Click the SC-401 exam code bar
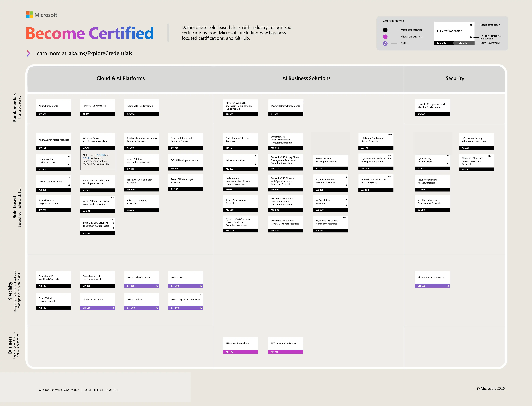The width and height of the screenshot is (532, 406). pyautogui.click(x=476, y=148)
